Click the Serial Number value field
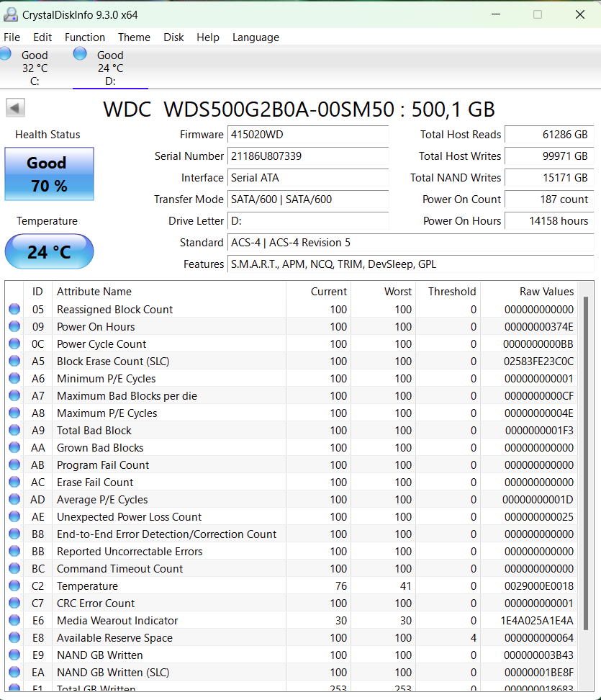 click(308, 156)
